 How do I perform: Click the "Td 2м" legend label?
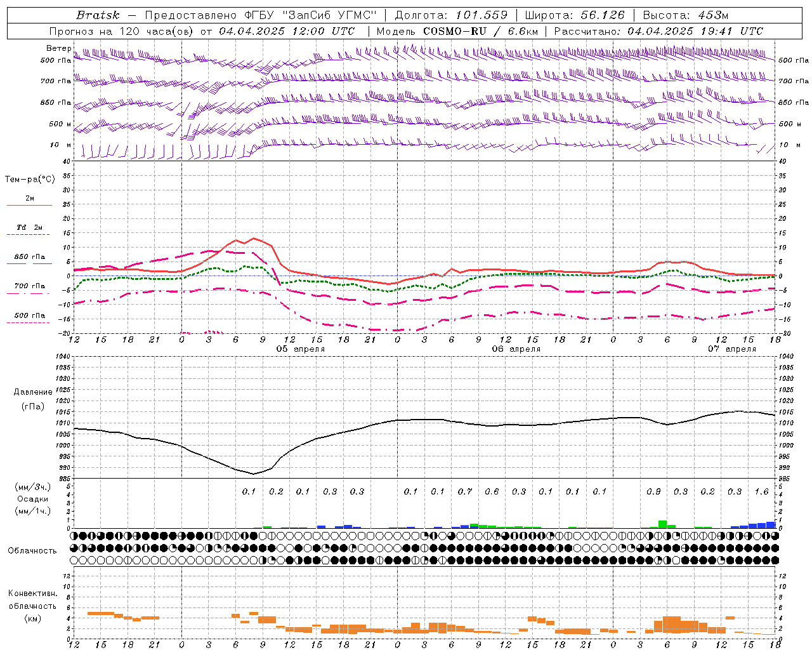click(30, 227)
